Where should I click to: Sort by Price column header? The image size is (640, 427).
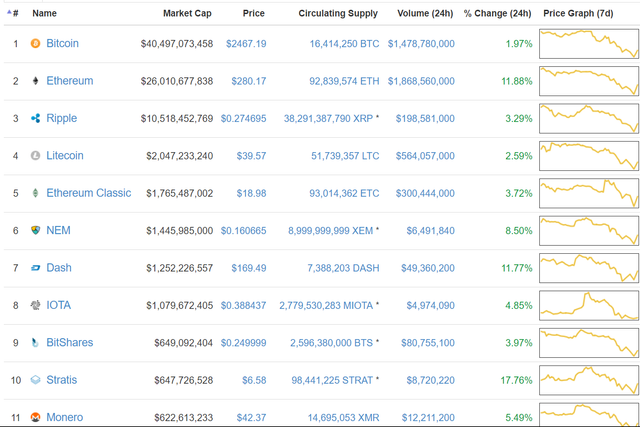click(253, 13)
